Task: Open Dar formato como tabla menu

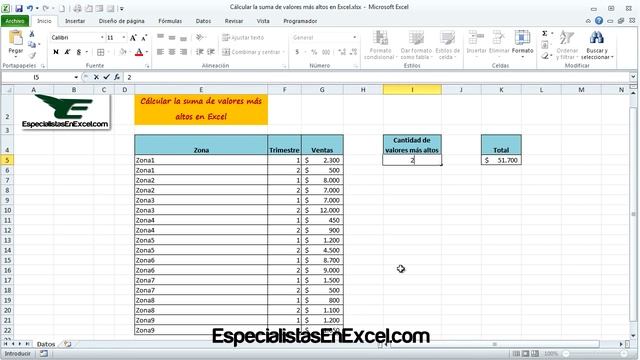Action: [416, 45]
